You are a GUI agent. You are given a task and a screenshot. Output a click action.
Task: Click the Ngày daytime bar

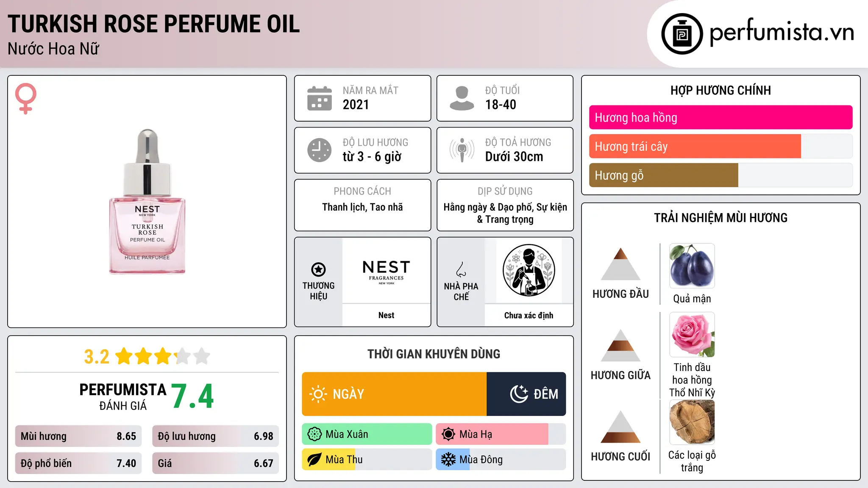(x=394, y=394)
